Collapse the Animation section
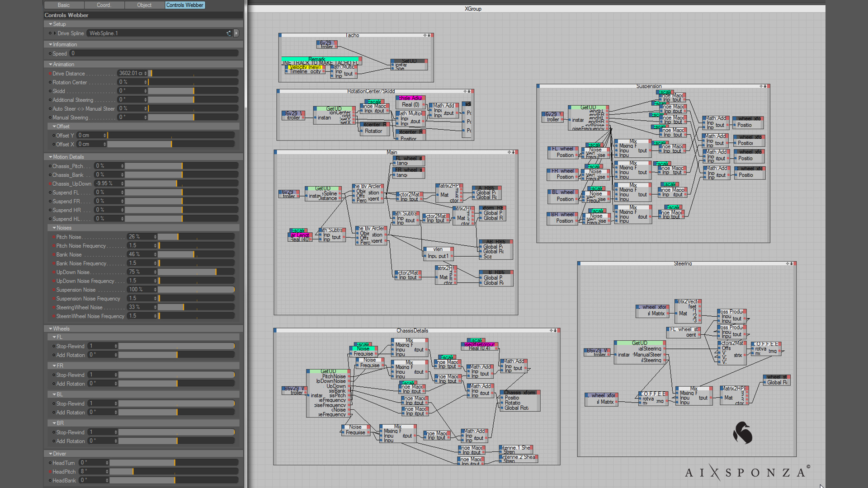 pos(50,65)
